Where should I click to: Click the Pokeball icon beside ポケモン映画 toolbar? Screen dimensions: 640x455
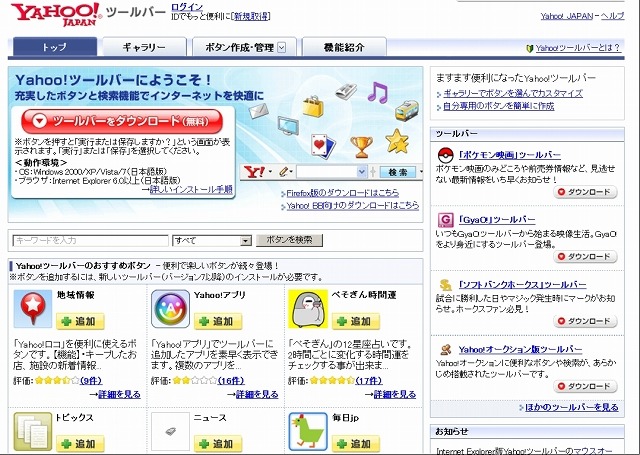pyautogui.click(x=445, y=155)
